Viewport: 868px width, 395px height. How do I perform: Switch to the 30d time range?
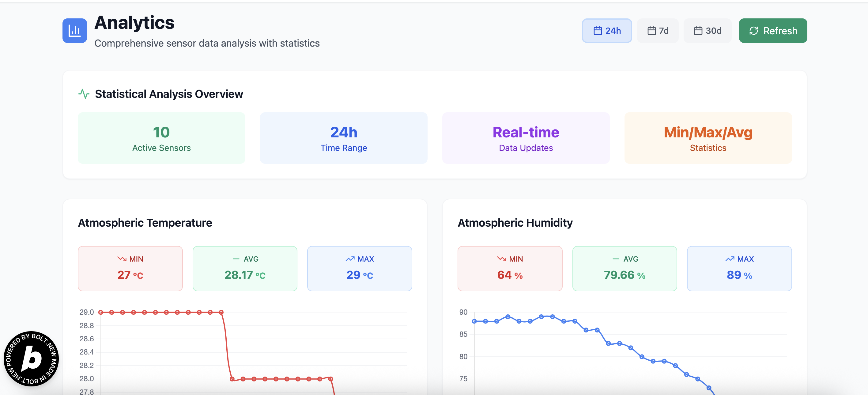pyautogui.click(x=707, y=31)
